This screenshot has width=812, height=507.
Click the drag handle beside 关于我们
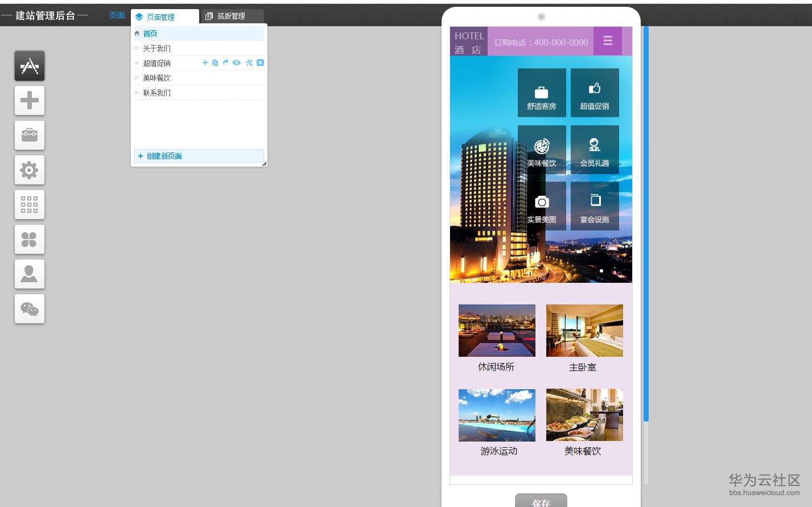[137, 48]
